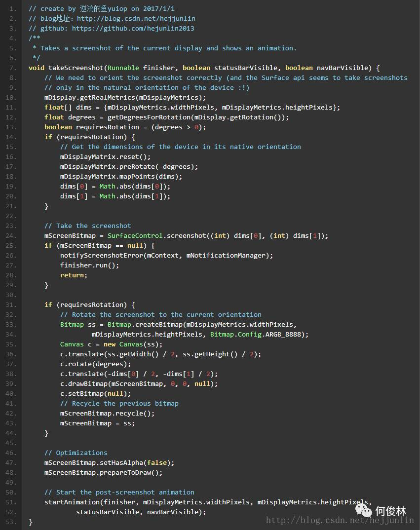Image resolution: width=420 pixels, height=530 pixels.
Task: Click line number 7 in the gutter
Action: (12, 68)
